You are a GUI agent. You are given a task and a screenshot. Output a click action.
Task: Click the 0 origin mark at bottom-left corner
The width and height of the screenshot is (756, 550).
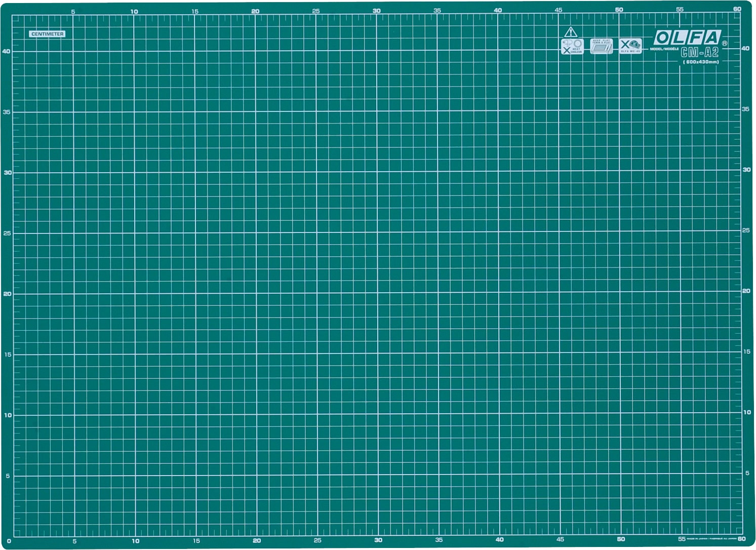click(x=9, y=541)
